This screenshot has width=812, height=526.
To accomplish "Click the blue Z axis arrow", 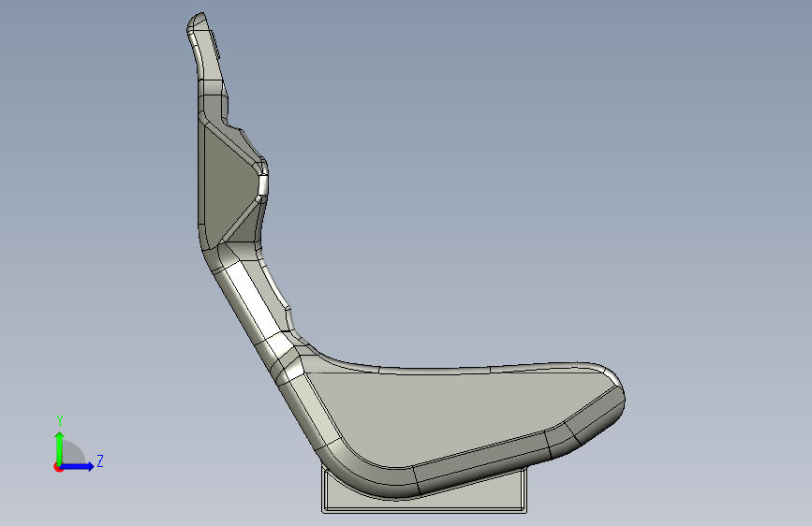I will [x=78, y=466].
